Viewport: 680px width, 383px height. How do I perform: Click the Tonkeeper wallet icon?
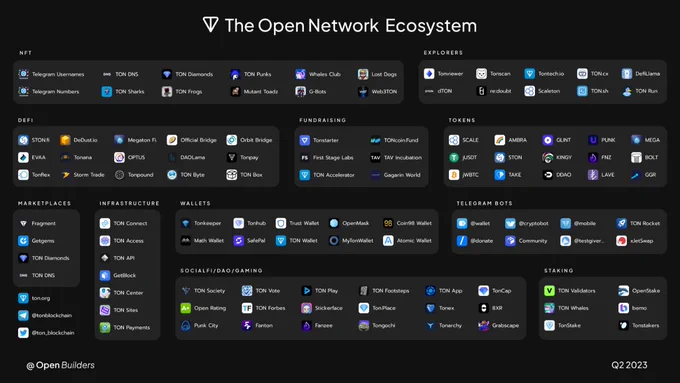[x=186, y=223]
